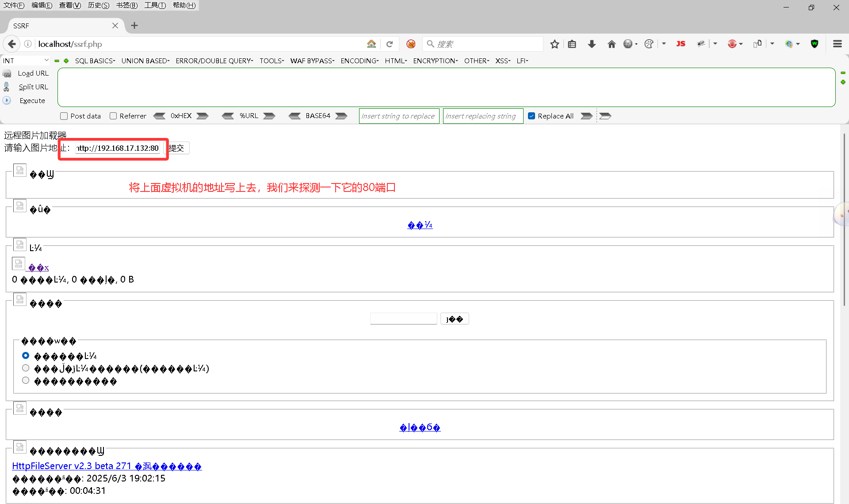Click the red JS toolbar icon
This screenshot has height=504, width=849.
pos(681,44)
